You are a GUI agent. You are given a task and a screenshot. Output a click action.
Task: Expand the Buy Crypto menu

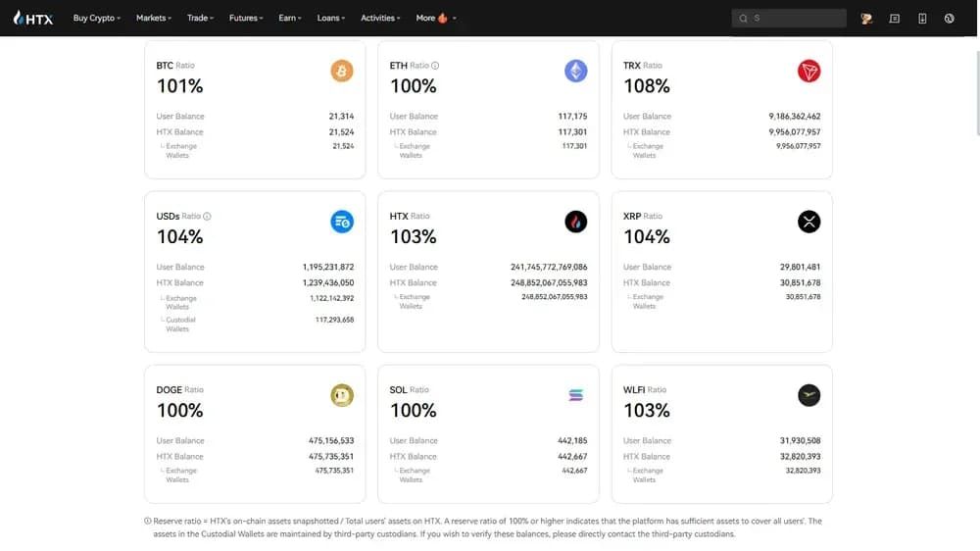(96, 18)
